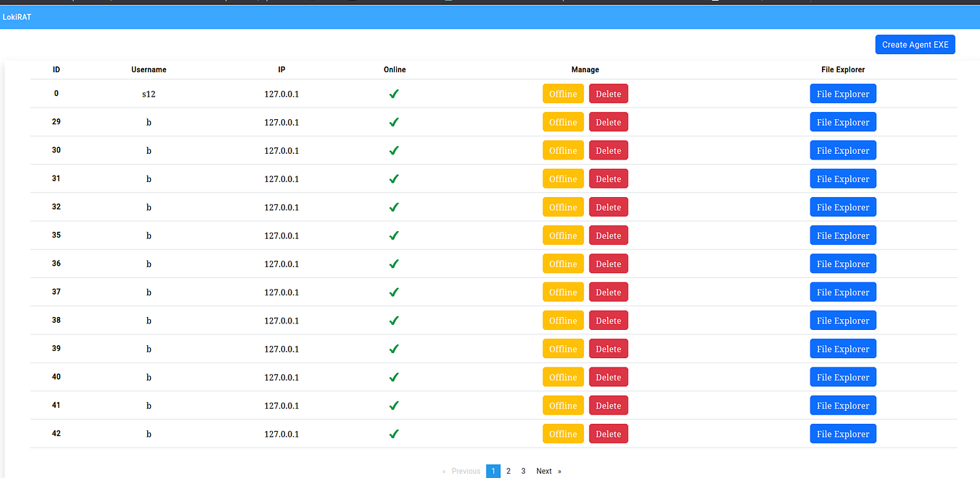Click the ID column header

pos(56,69)
